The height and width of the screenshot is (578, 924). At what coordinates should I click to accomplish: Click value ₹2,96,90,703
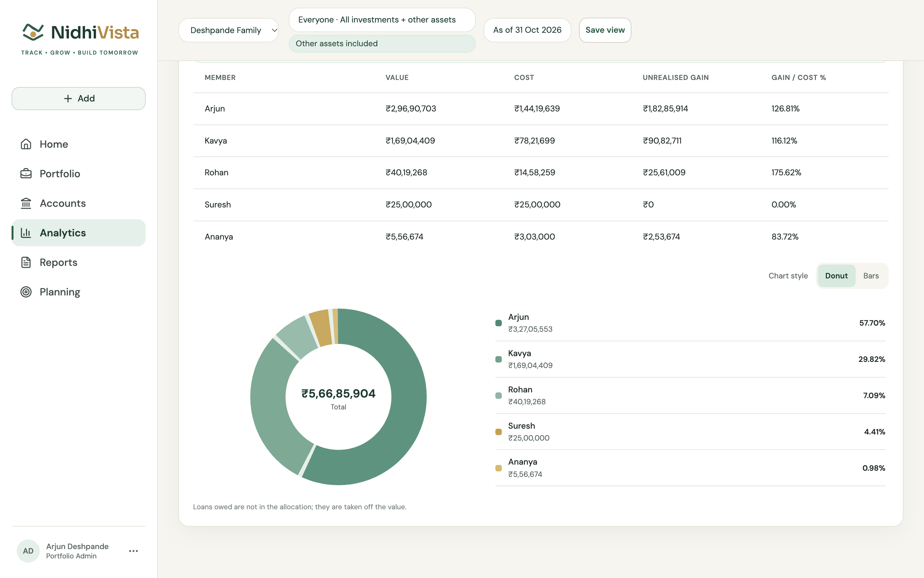(x=411, y=109)
